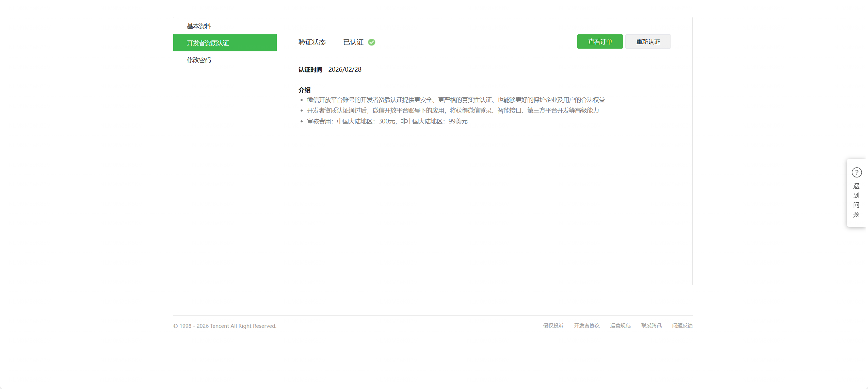Click the green 查看订单 button

click(600, 42)
